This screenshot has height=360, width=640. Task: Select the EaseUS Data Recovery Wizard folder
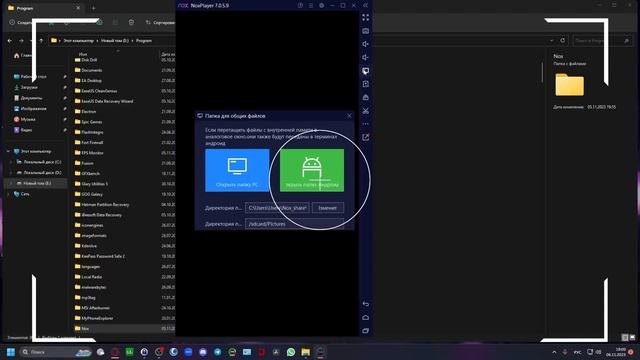tap(124, 101)
